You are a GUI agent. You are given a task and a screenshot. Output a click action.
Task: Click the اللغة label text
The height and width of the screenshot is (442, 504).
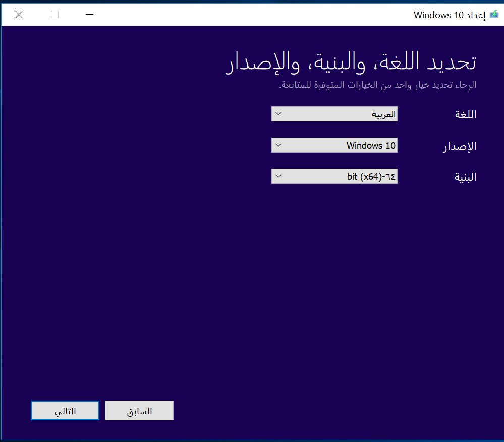pyautogui.click(x=466, y=114)
